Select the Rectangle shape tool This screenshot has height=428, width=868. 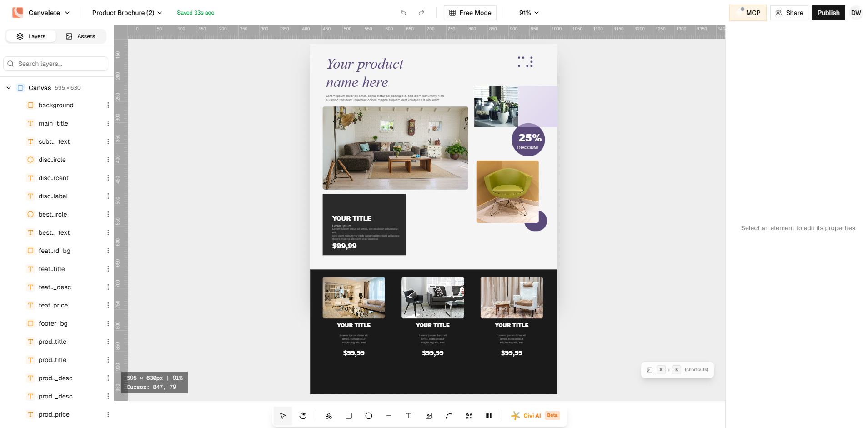point(348,415)
